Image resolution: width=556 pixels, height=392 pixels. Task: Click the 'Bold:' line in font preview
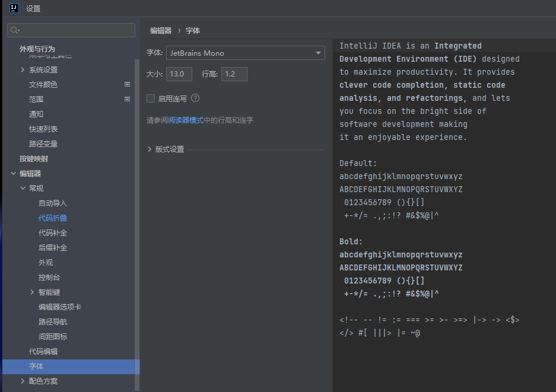pyautogui.click(x=351, y=242)
